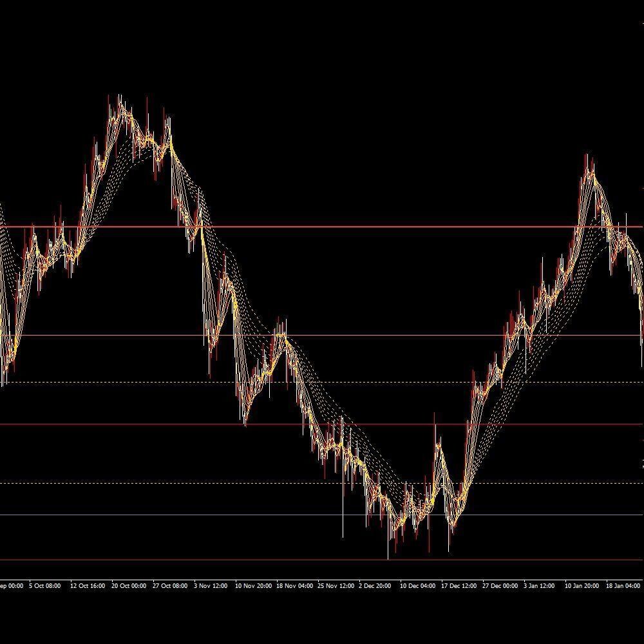Click the 17 Dec 12:00 date label
Screen dimensions: 644x644
point(459,585)
